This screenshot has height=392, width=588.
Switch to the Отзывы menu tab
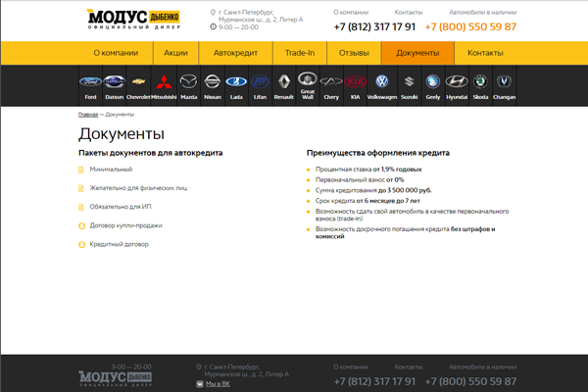354,53
